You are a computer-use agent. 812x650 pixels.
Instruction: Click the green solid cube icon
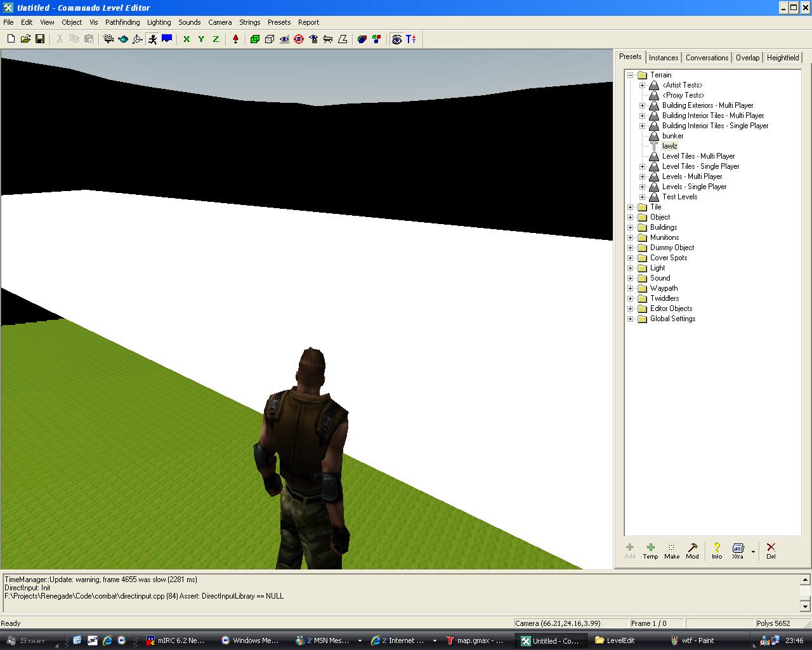click(255, 39)
